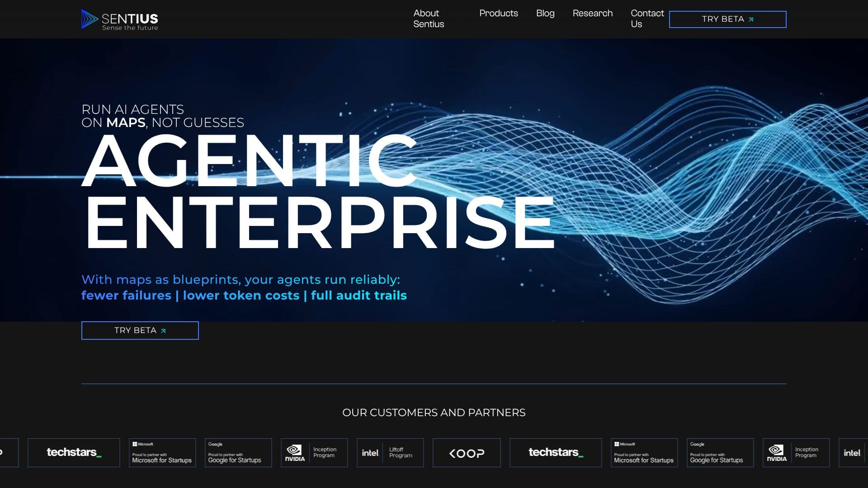This screenshot has width=868, height=488.
Task: Click the header TRY BETA button
Action: [x=728, y=19]
